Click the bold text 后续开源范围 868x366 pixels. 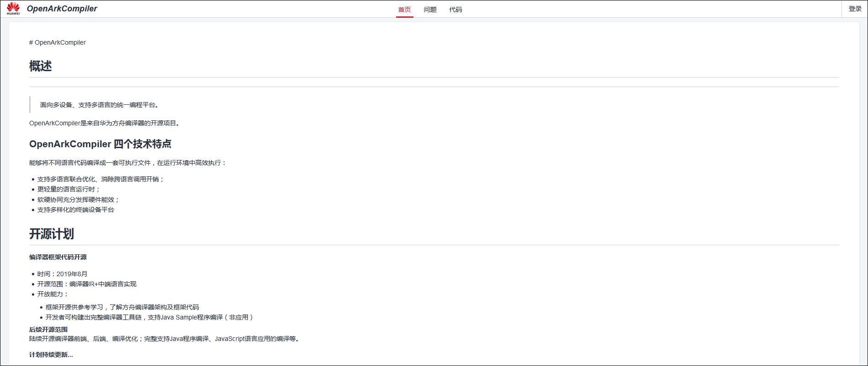pyautogui.click(x=48, y=330)
